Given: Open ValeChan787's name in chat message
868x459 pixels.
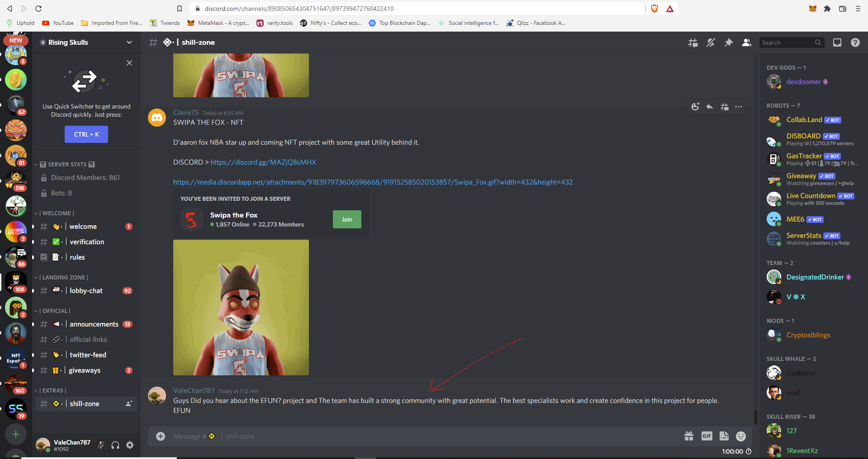Looking at the screenshot, I should tap(194, 390).
